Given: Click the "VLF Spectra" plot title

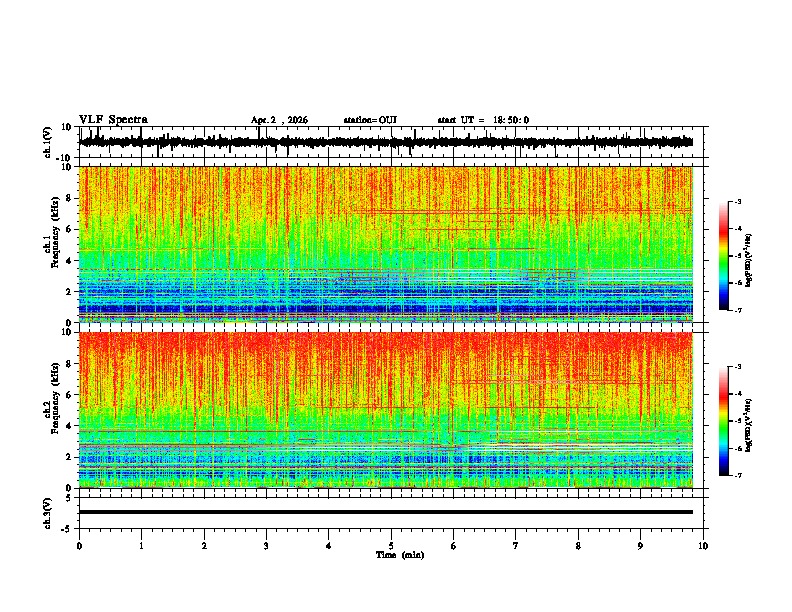Looking at the screenshot, I should pos(113,120).
